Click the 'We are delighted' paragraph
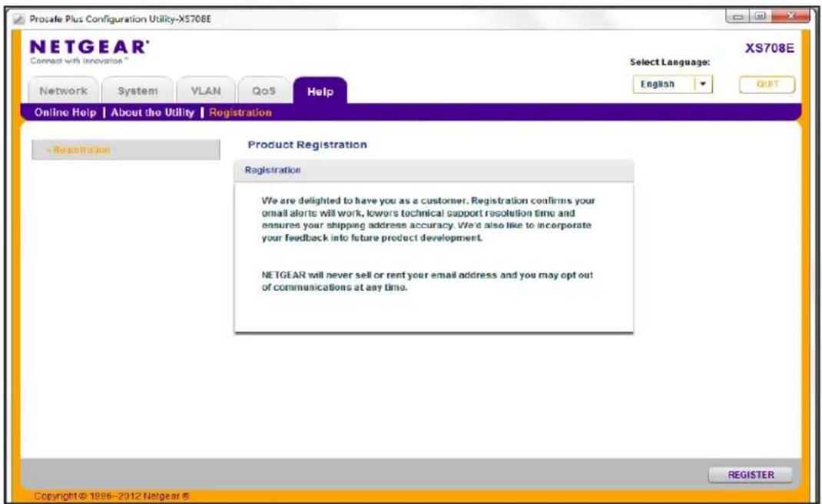The image size is (822, 504). [x=428, y=219]
